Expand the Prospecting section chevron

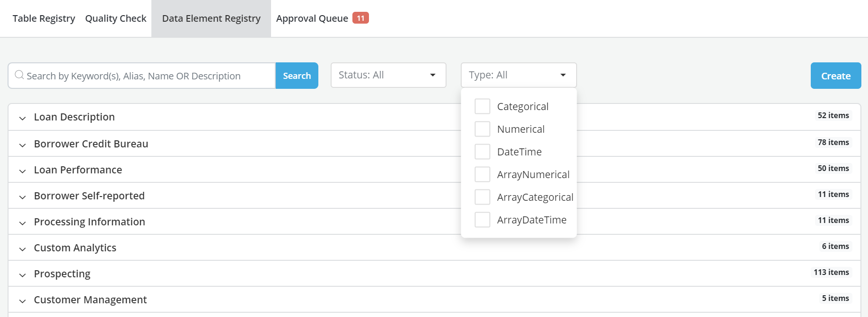coord(22,274)
